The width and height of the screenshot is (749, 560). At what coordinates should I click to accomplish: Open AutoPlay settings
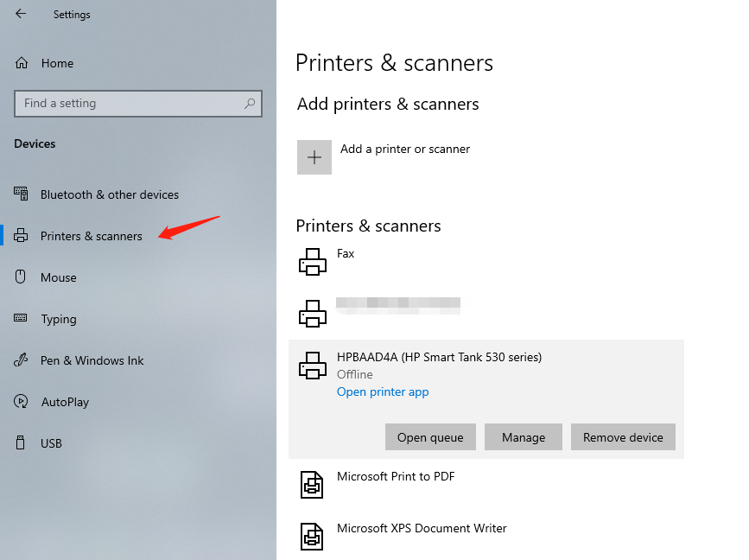(x=65, y=402)
